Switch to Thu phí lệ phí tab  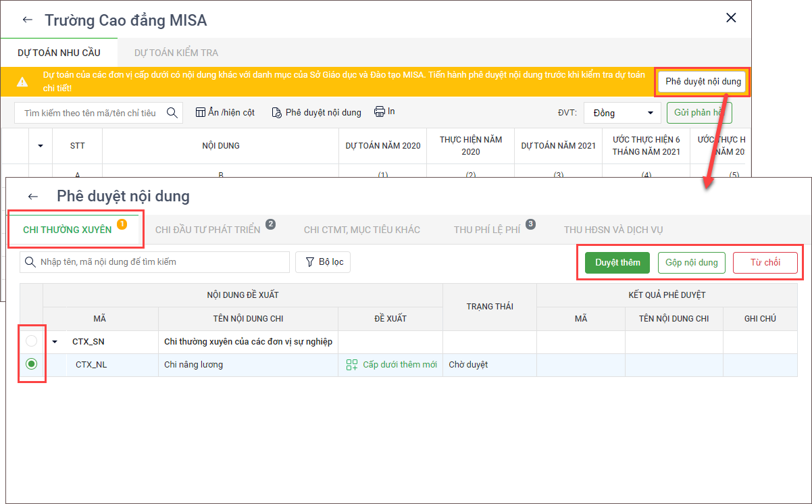tap(487, 230)
